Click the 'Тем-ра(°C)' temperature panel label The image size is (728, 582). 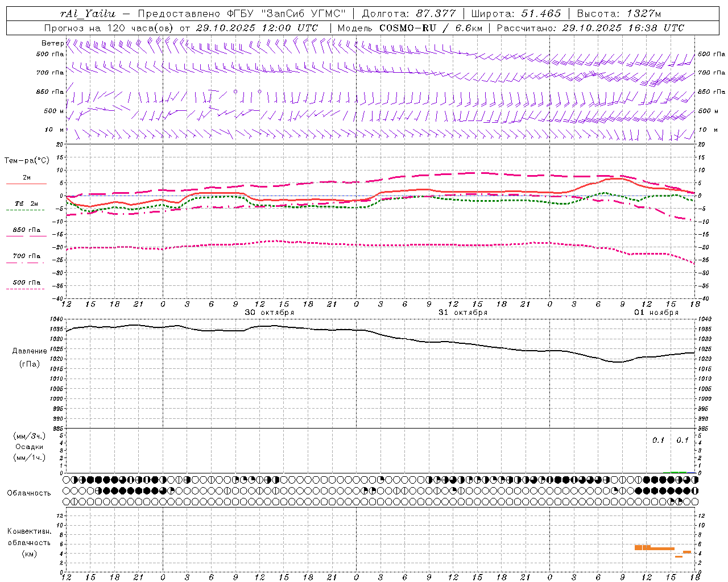pos(27,161)
